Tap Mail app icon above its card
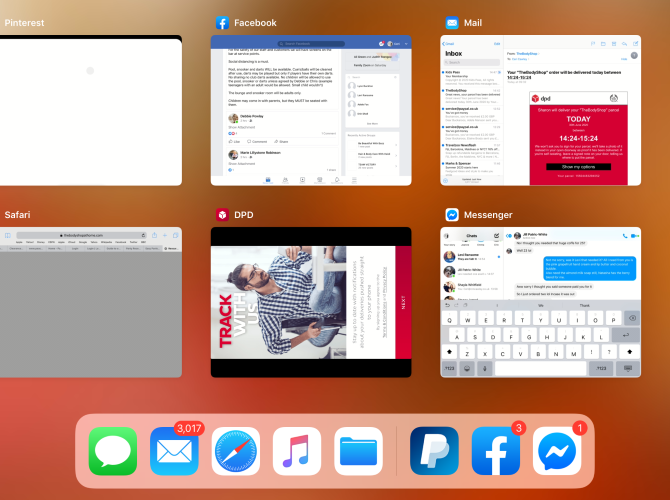The height and width of the screenshot is (500, 670). (452, 23)
